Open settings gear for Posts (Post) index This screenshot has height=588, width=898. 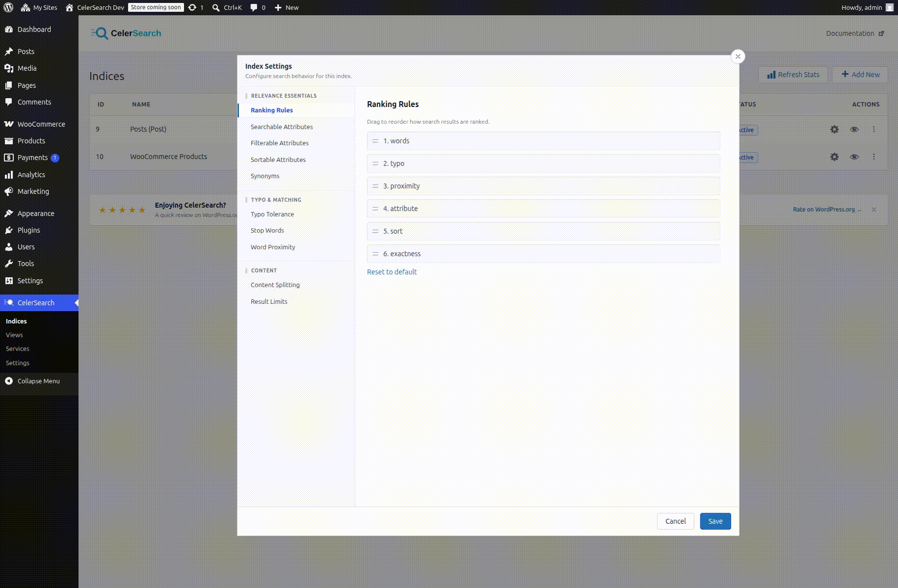834,130
